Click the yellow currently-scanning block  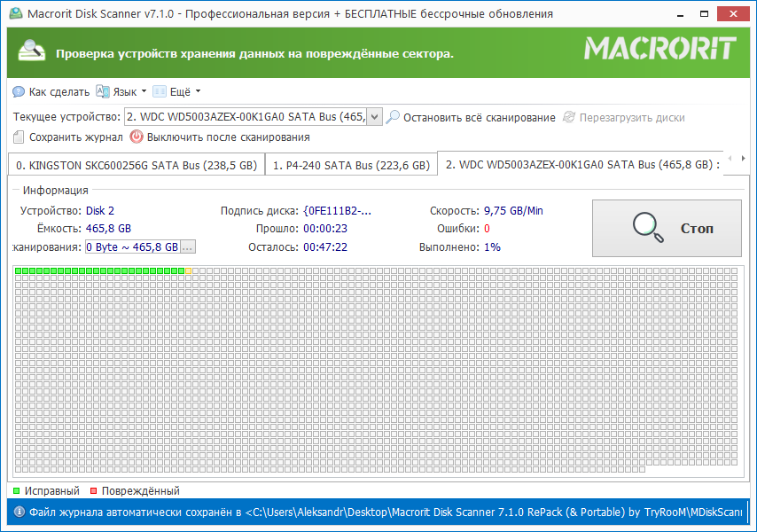(188, 270)
